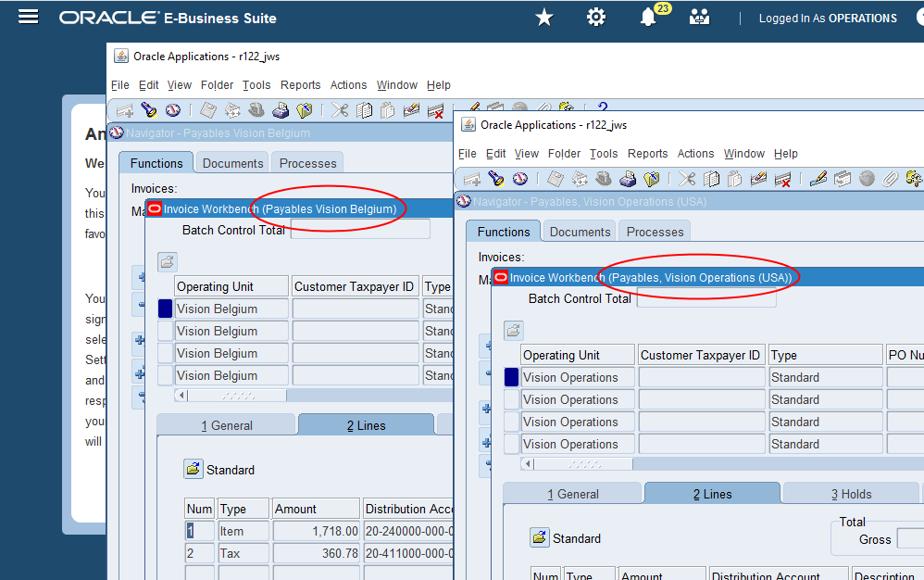Click last Vision Belgium operating unit row
This screenshot has width=924, height=580.
pos(231,375)
